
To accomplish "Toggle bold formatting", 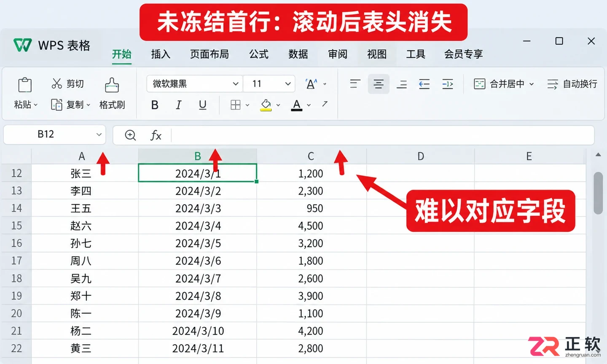I will pyautogui.click(x=155, y=105).
